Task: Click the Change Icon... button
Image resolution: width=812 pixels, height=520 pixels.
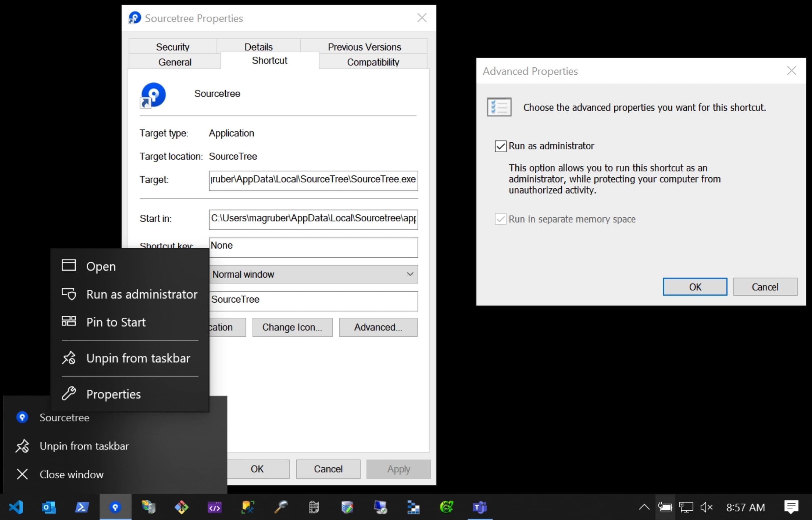Action: pyautogui.click(x=292, y=327)
